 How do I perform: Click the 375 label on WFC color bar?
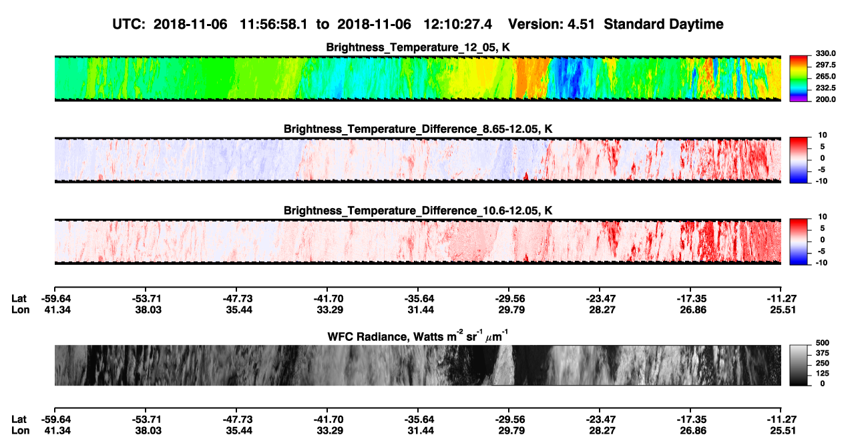click(x=821, y=353)
